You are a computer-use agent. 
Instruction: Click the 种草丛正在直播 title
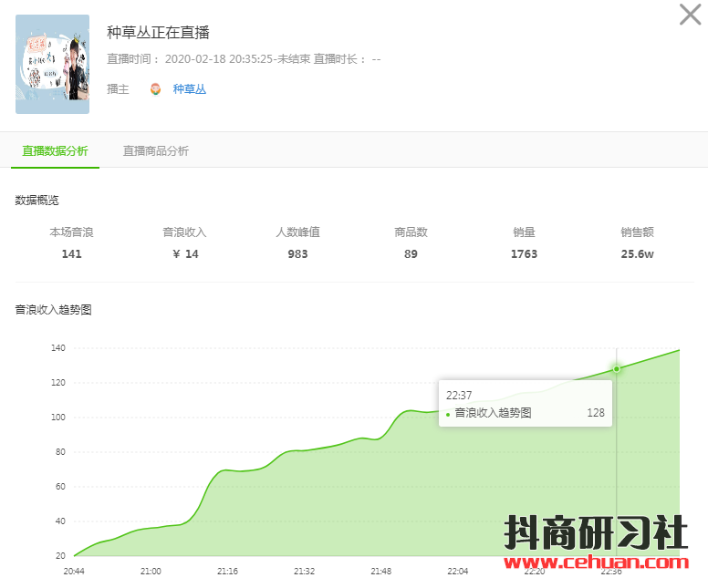point(159,33)
